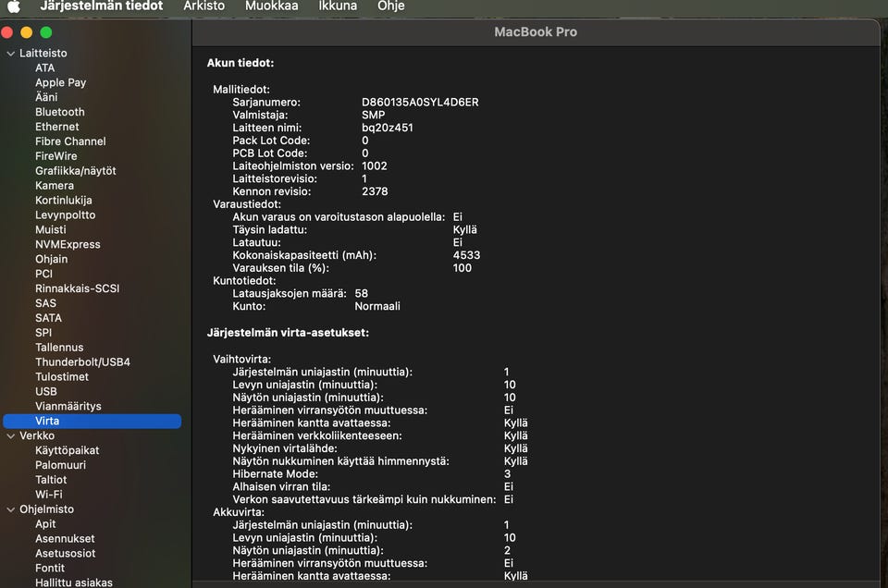This screenshot has width=888, height=588.
Task: Open the Apple menu icon
Action: point(14,6)
